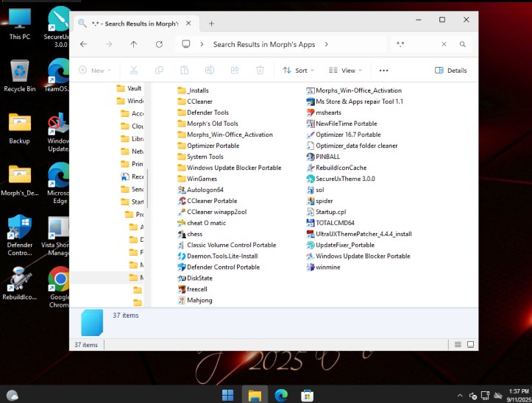Select the Defender Tools folder
This screenshot has width=532, height=403.
pyautogui.click(x=203, y=113)
